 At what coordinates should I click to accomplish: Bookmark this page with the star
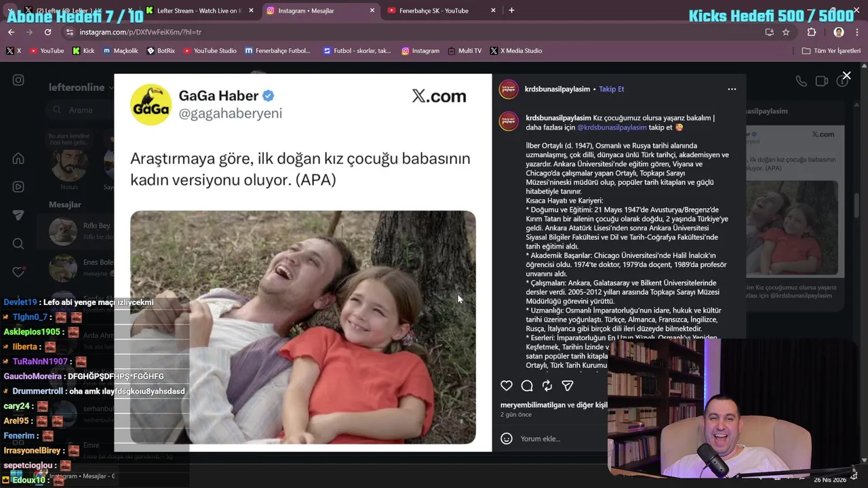(785, 32)
